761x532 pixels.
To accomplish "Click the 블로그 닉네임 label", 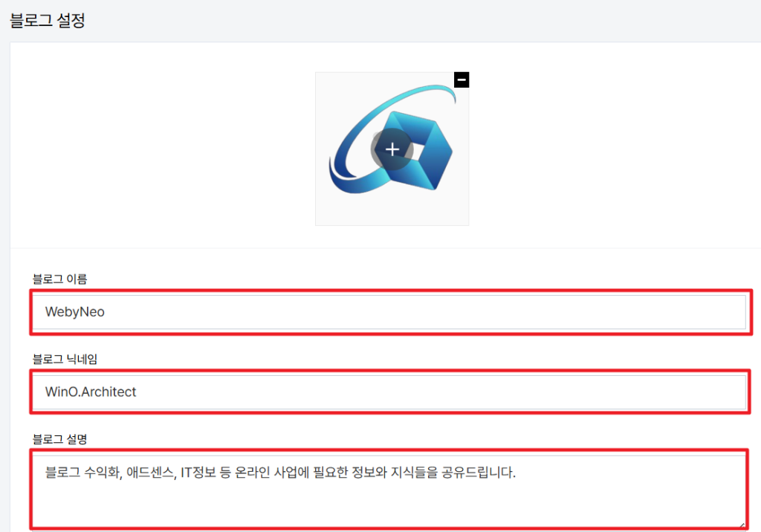I will click(65, 359).
